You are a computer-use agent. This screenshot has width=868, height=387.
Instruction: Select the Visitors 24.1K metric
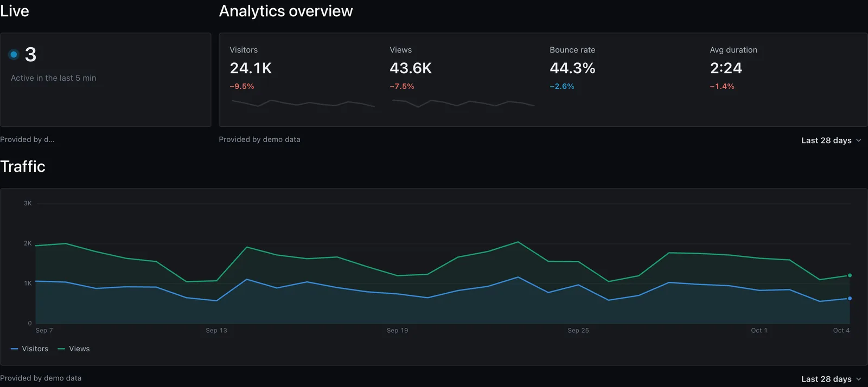[251, 68]
